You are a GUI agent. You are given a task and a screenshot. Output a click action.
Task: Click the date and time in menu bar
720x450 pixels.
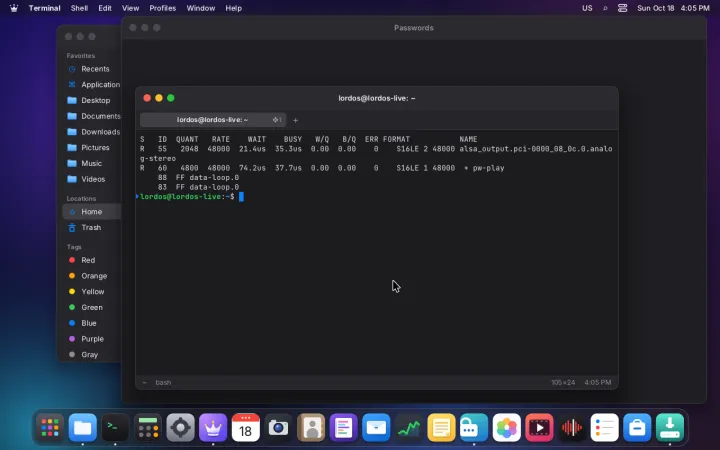pos(673,8)
